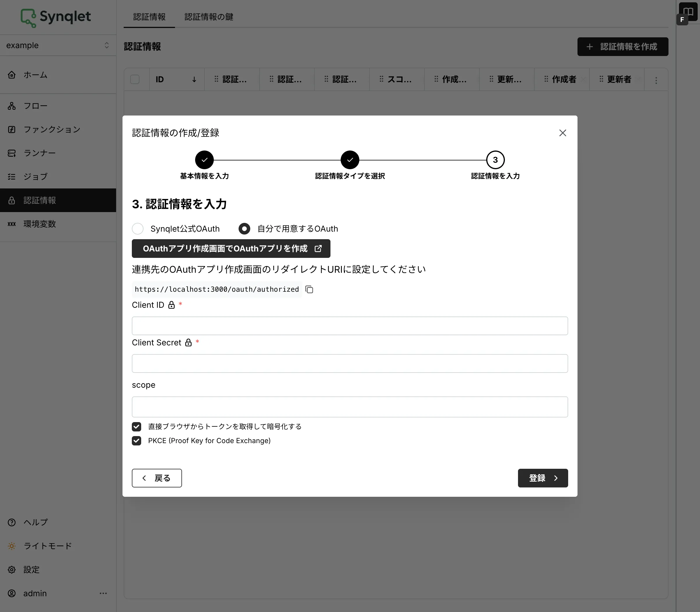This screenshot has width=700, height=612.
Task: Click the 登録 register button
Action: [x=543, y=478]
